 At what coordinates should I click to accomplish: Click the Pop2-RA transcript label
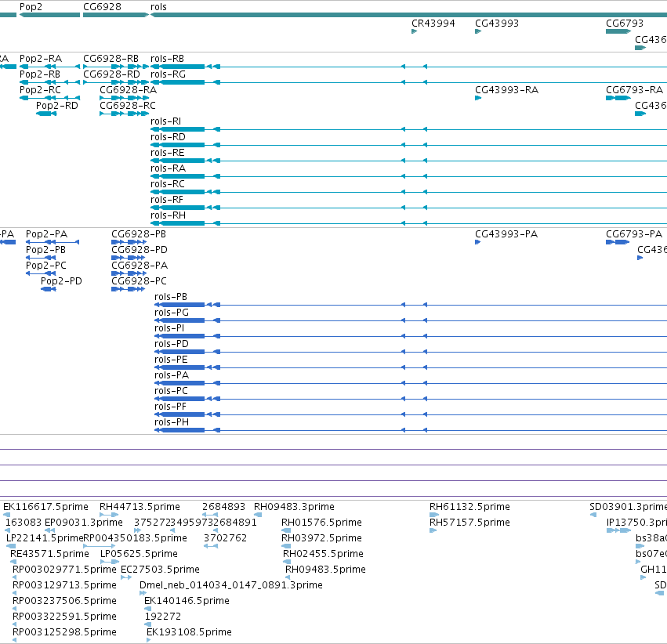(x=41, y=59)
